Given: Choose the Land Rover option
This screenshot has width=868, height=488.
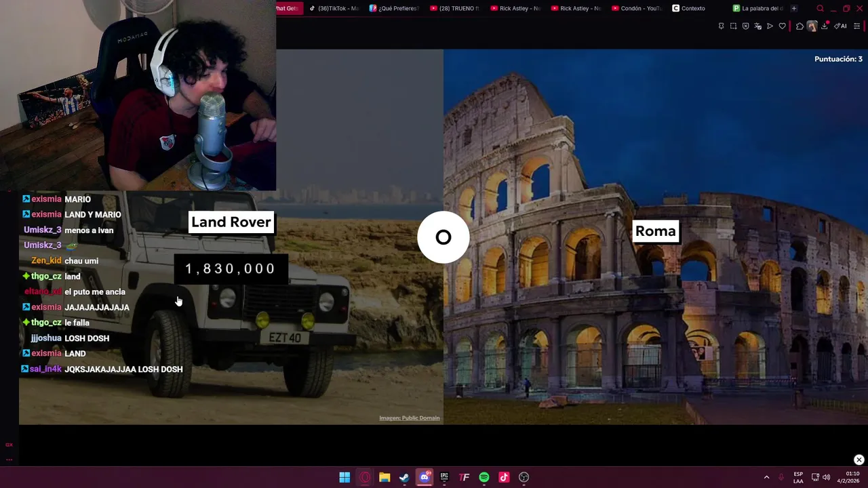Looking at the screenshot, I should point(231,222).
